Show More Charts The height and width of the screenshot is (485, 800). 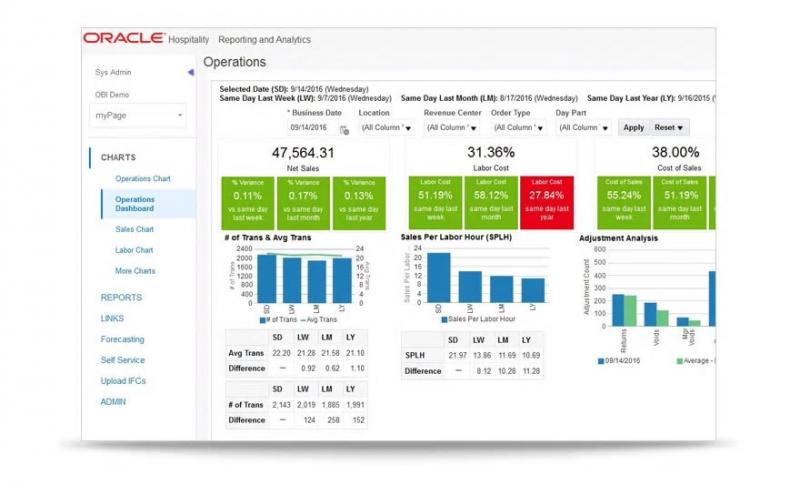click(x=135, y=271)
